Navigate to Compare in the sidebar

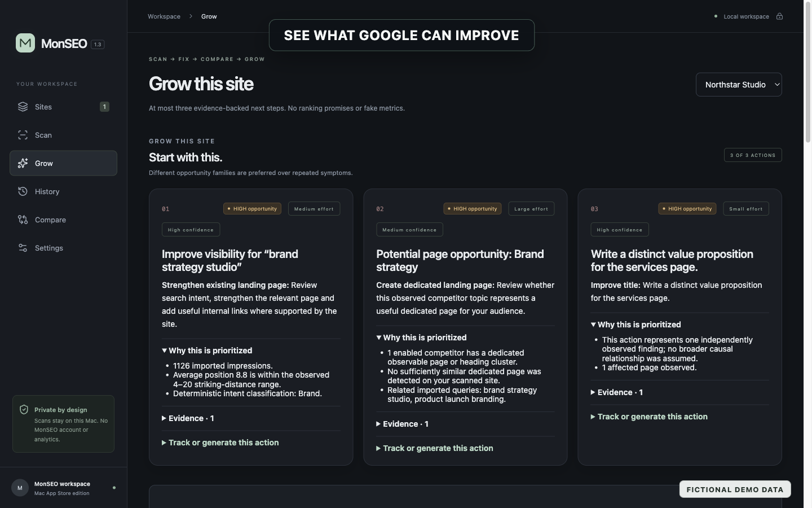[x=63, y=220]
